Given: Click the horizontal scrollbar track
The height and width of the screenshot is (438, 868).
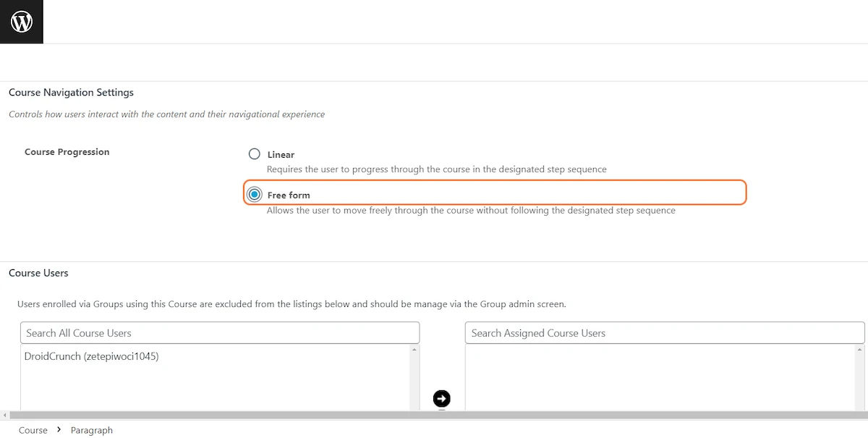Looking at the screenshot, I should pos(438,416).
